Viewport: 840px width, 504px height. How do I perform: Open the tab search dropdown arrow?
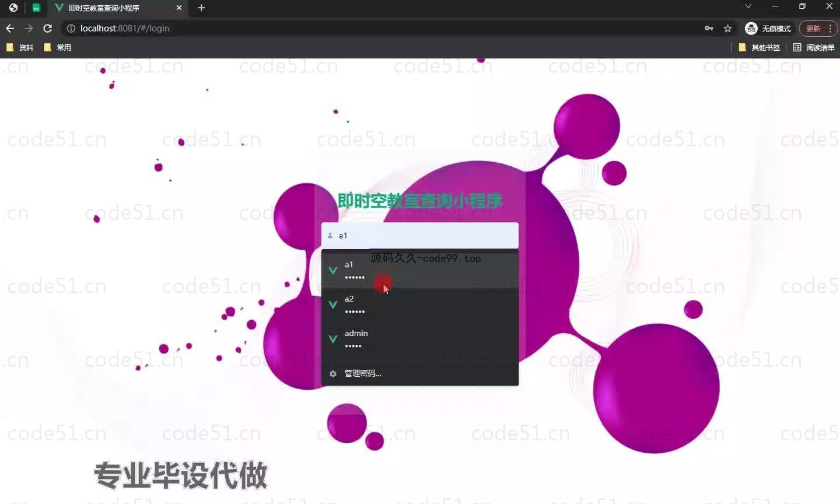click(748, 6)
